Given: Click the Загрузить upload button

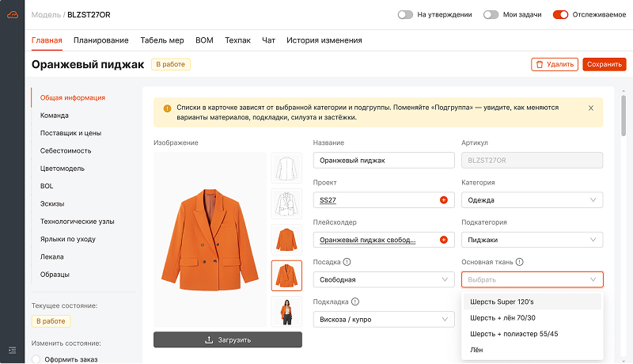Looking at the screenshot, I should click(x=228, y=339).
